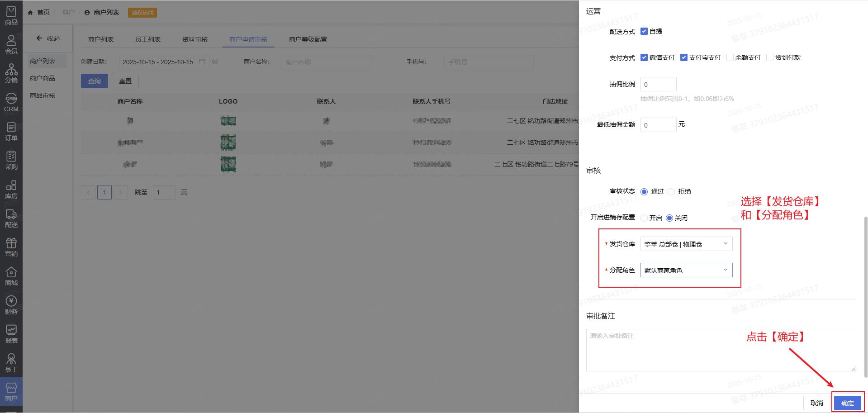Select the 财务 sidebar icon

click(11, 305)
